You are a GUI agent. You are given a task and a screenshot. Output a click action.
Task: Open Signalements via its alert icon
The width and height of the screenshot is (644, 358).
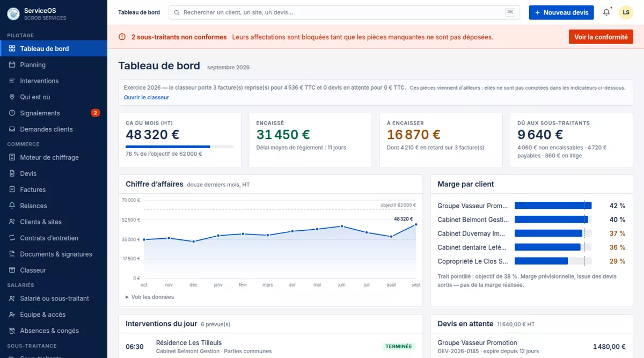(12, 113)
